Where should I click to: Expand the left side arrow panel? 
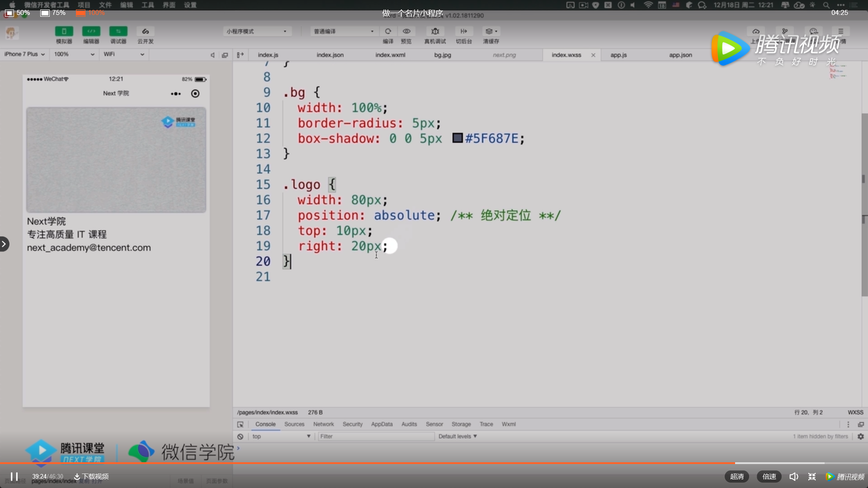point(4,244)
